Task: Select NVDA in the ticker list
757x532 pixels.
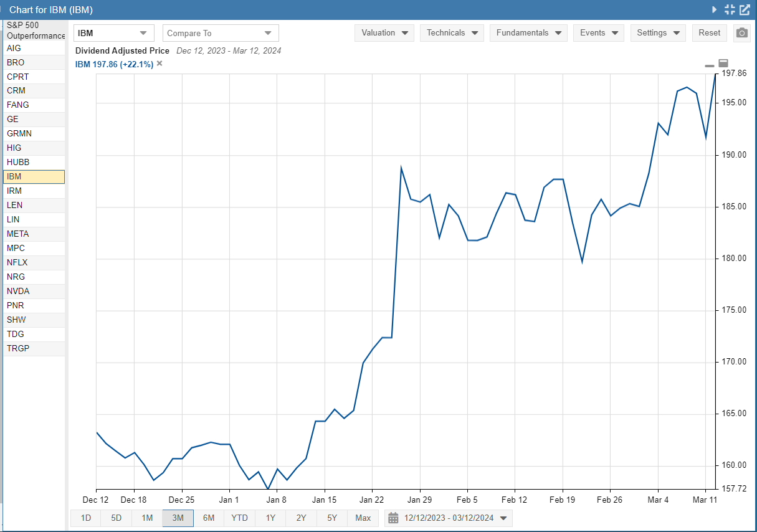Action: (x=34, y=292)
